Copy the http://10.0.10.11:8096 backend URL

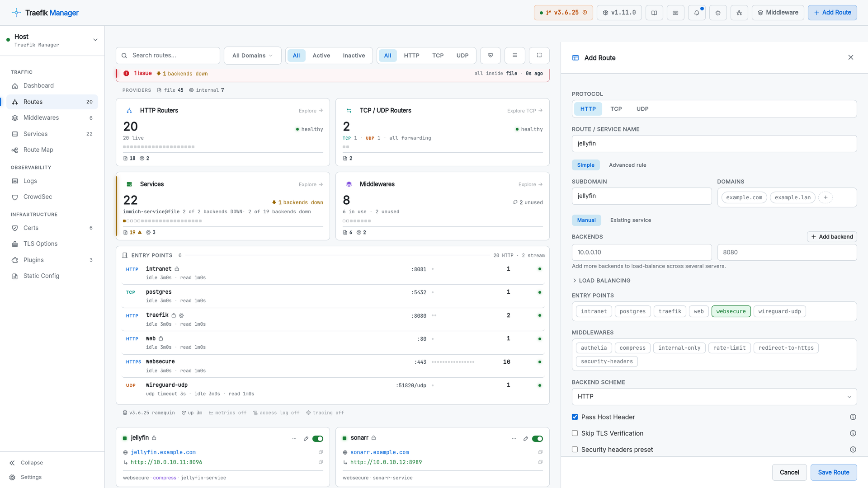[321, 462]
